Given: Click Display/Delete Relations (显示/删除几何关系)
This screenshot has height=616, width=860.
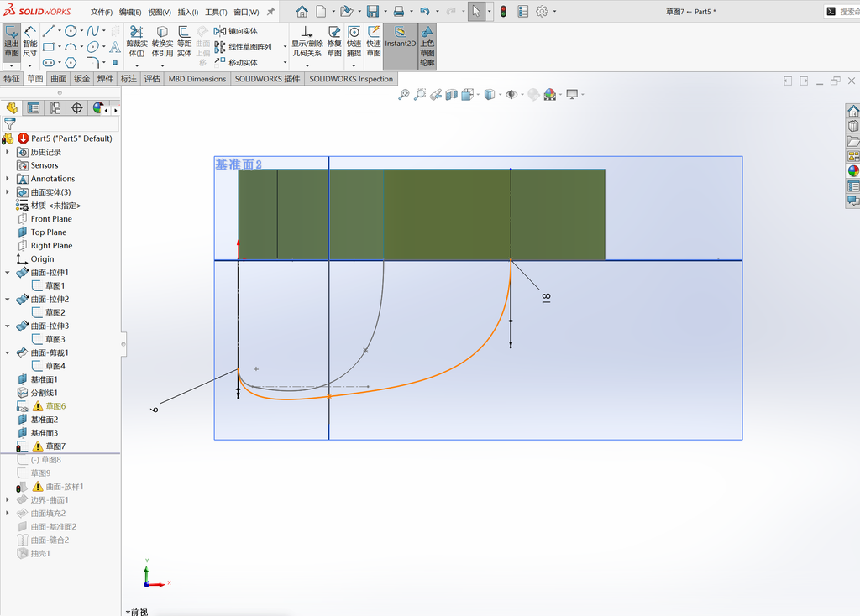Looking at the screenshot, I should pos(307,41).
